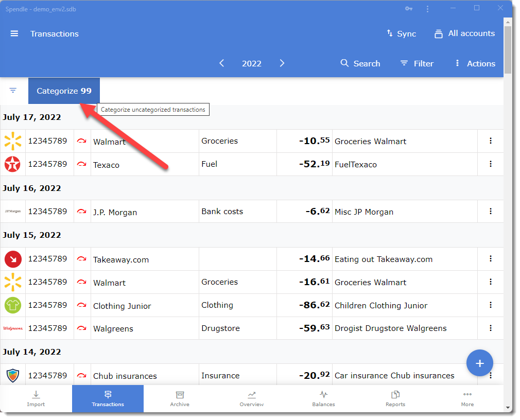Open the Actions menu

pyautogui.click(x=476, y=63)
